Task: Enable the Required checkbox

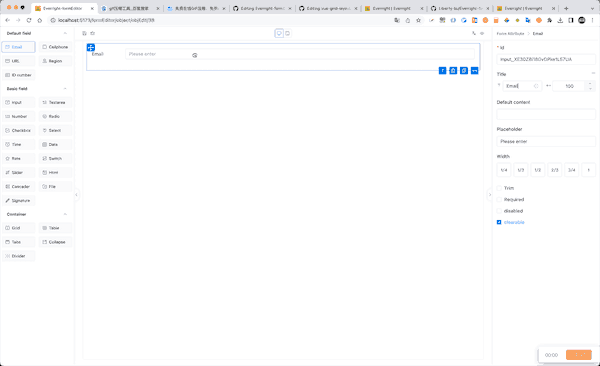Action: 499,199
